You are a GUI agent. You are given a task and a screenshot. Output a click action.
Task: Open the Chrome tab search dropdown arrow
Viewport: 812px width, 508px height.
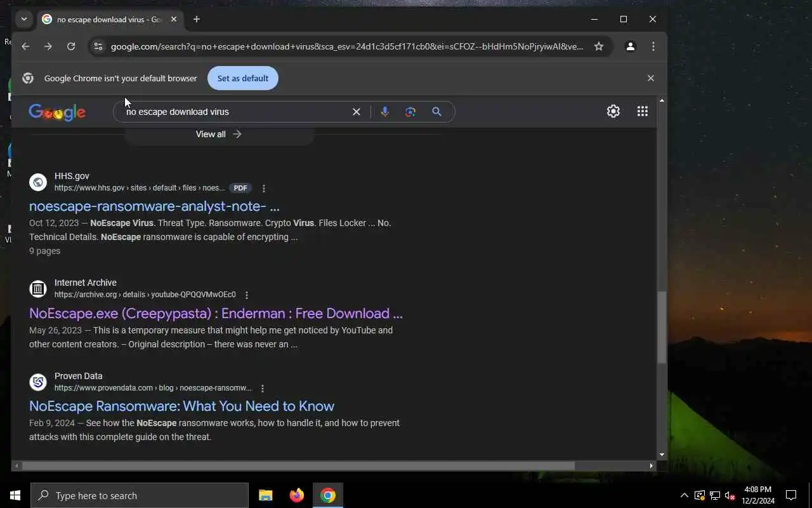[24, 19]
